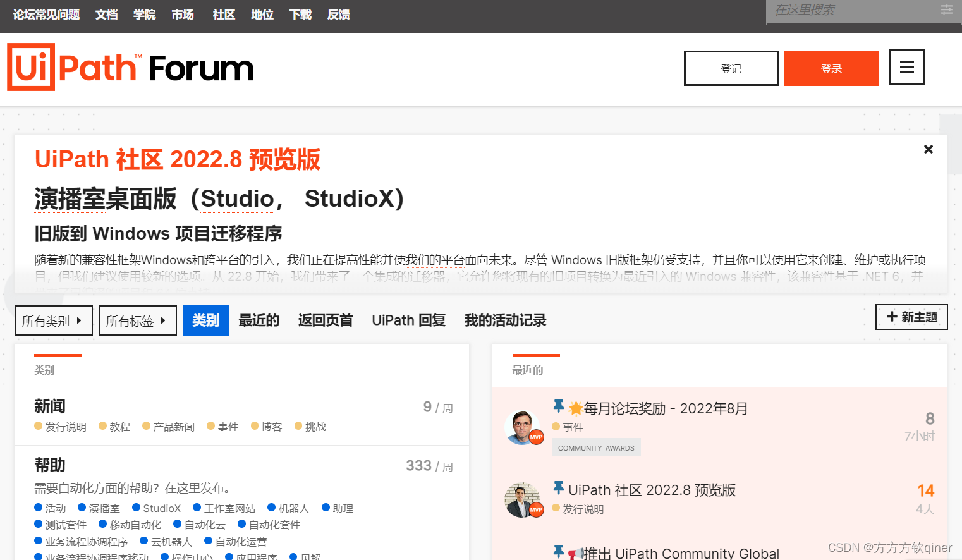Open the 所有标签 dropdown
962x560 pixels.
click(x=137, y=320)
